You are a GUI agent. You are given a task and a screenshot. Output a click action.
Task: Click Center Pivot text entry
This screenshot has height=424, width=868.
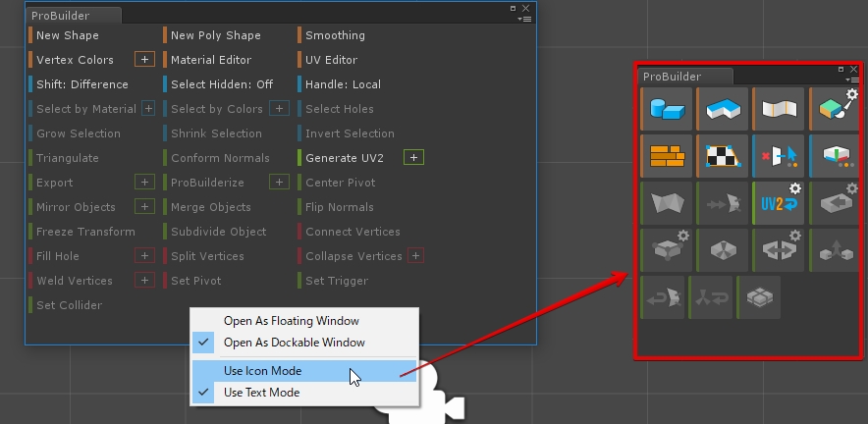pos(340,183)
